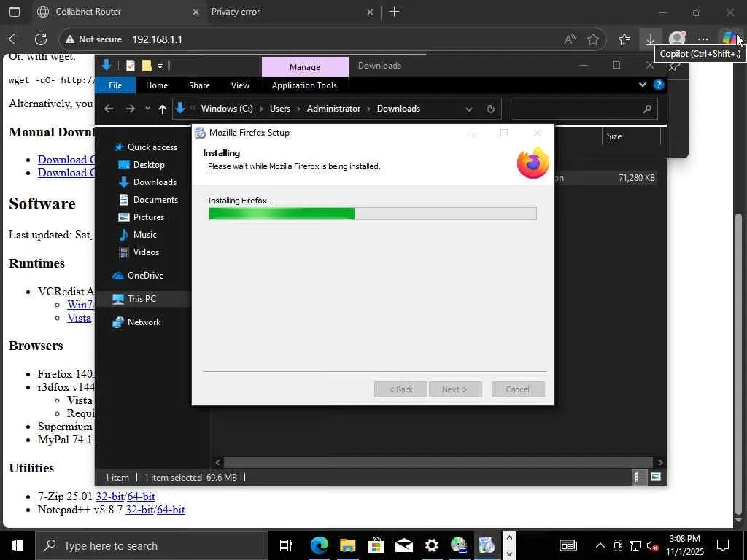Click the search magnifier in Explorer
Viewport: 747px width, 560px height.
[x=647, y=109]
